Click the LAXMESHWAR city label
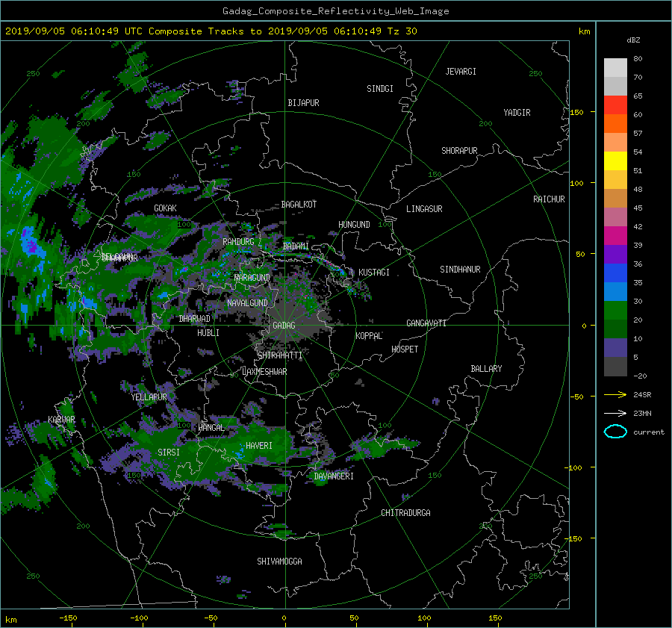 (x=264, y=372)
